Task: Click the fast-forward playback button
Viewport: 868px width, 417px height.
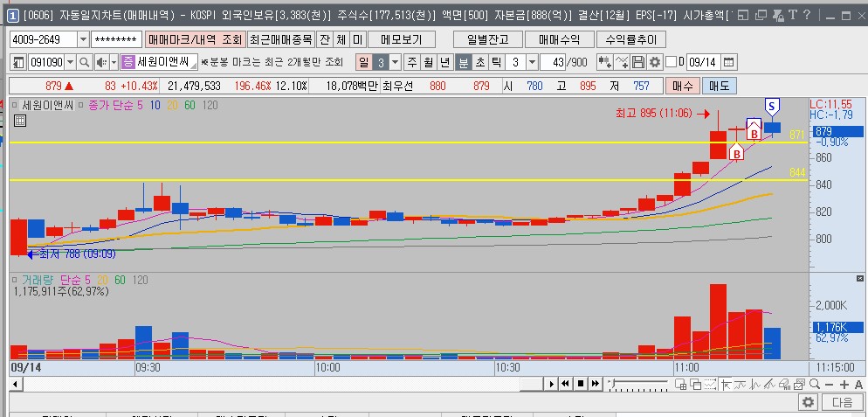Action: point(595,383)
